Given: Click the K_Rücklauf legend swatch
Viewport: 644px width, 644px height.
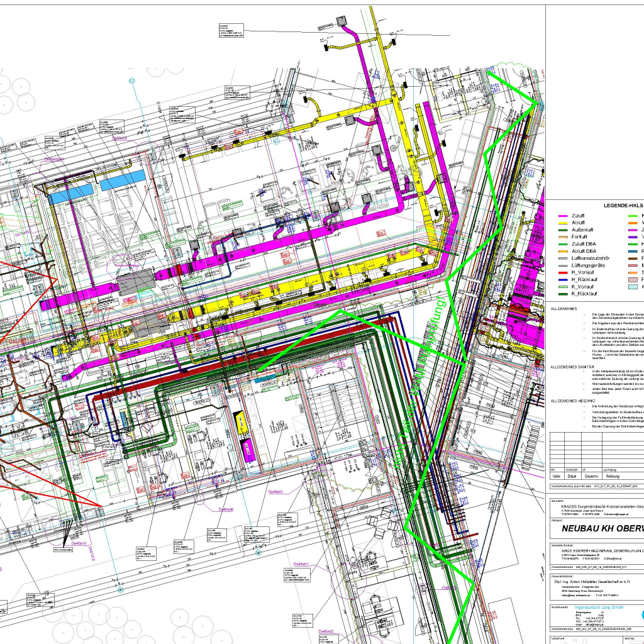Looking at the screenshot, I should (563, 294).
